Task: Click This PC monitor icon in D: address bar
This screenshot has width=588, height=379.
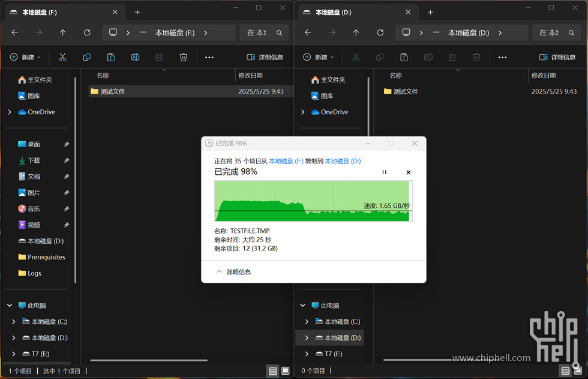Action: (406, 32)
